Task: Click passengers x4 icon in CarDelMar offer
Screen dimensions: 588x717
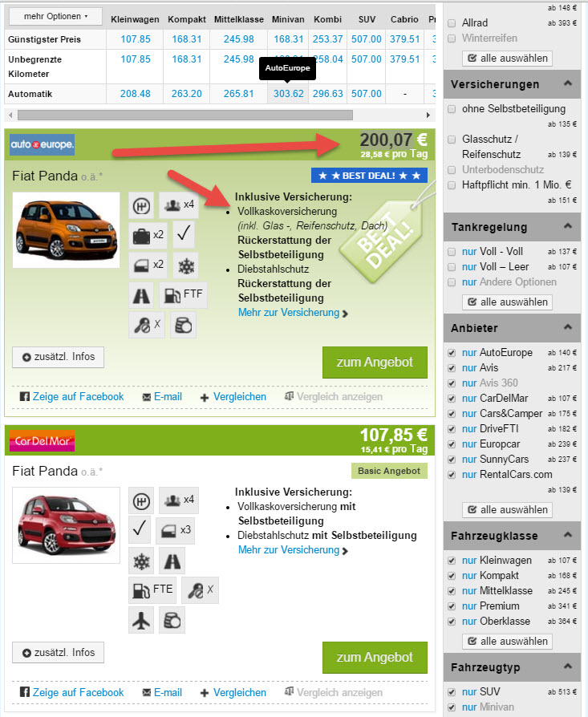Action: 179,500
